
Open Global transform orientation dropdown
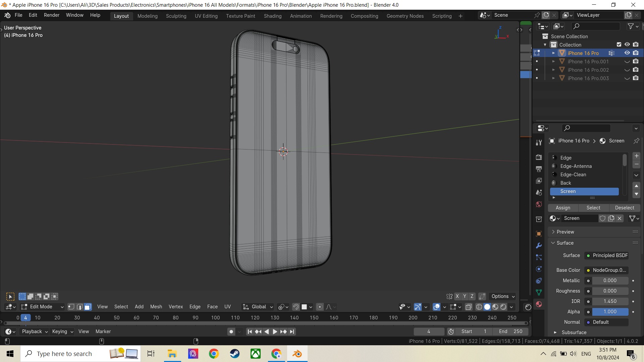coord(258,307)
